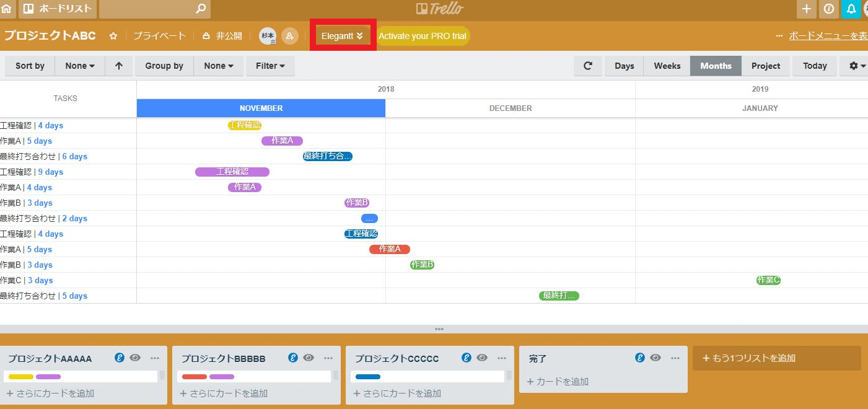
Task: Open the gear settings menu on the toolbar
Action: pyautogui.click(x=854, y=66)
